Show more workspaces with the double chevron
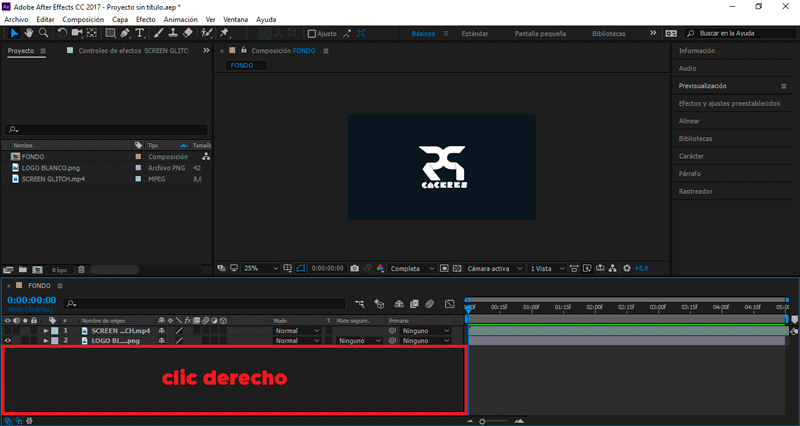Screen dimensions: 800x426 coord(653,33)
